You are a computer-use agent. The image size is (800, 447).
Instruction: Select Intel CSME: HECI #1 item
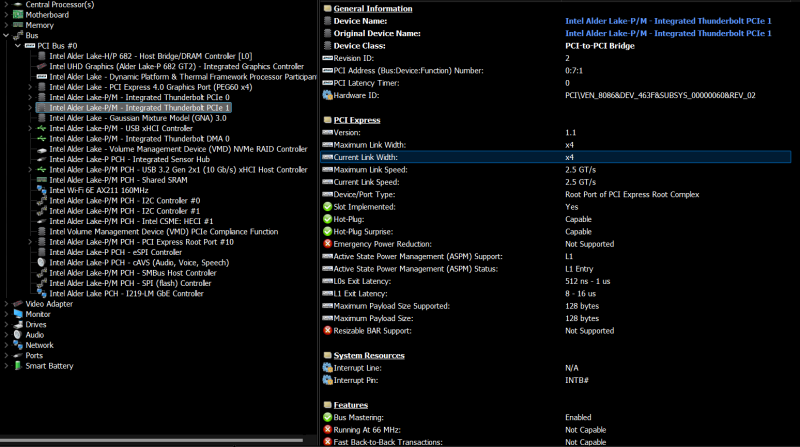131,221
